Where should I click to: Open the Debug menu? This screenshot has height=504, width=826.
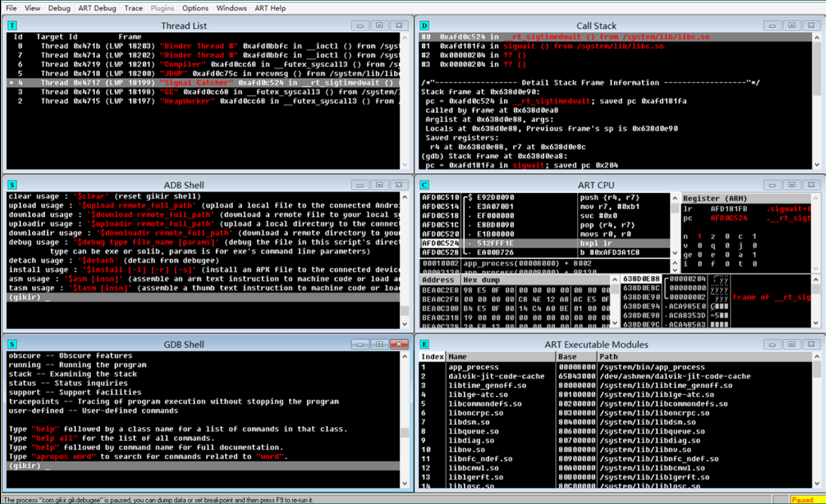pos(59,8)
